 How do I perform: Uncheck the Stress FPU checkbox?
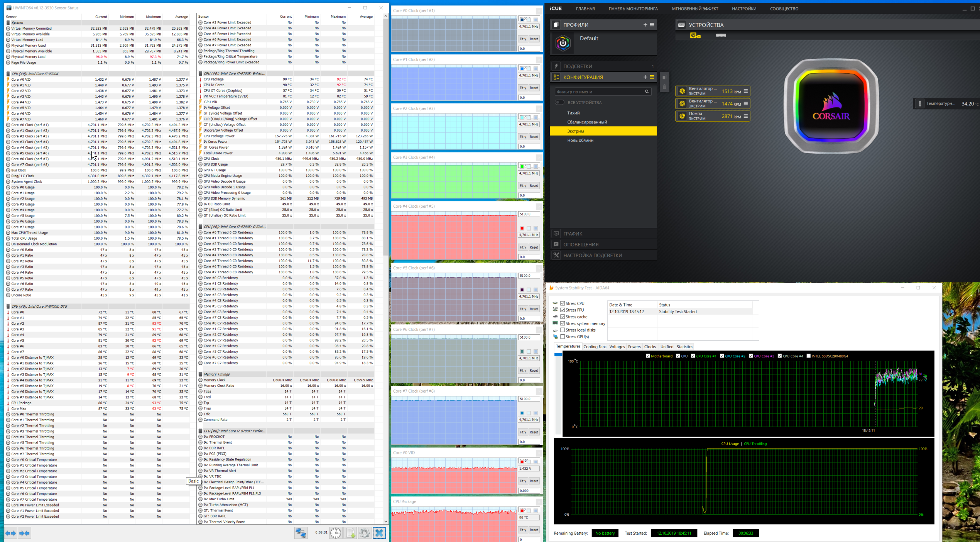[563, 310]
